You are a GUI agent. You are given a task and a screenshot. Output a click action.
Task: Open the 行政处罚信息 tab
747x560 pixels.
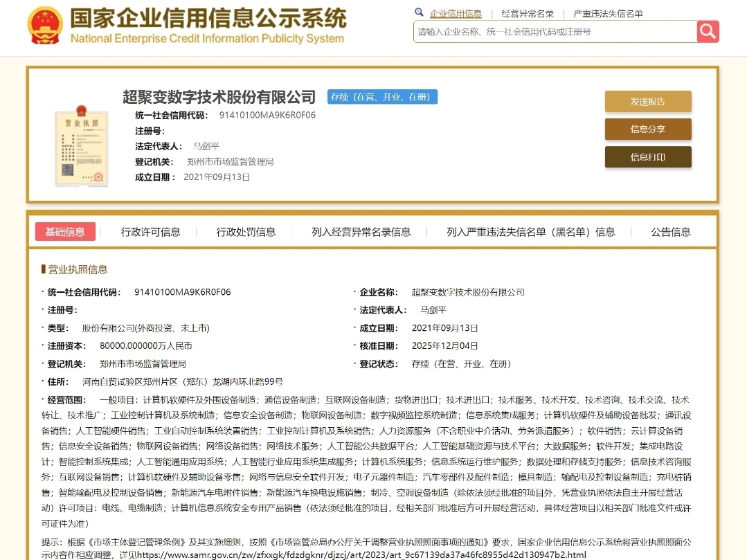point(246,232)
